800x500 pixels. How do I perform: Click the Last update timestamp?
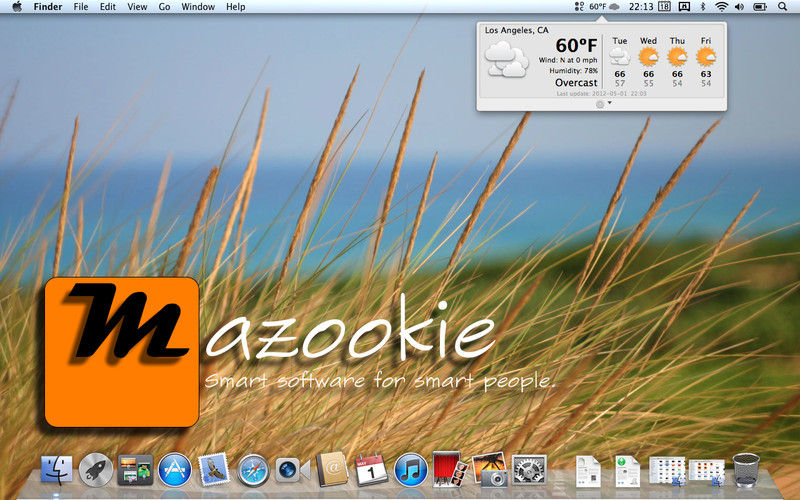click(601, 94)
